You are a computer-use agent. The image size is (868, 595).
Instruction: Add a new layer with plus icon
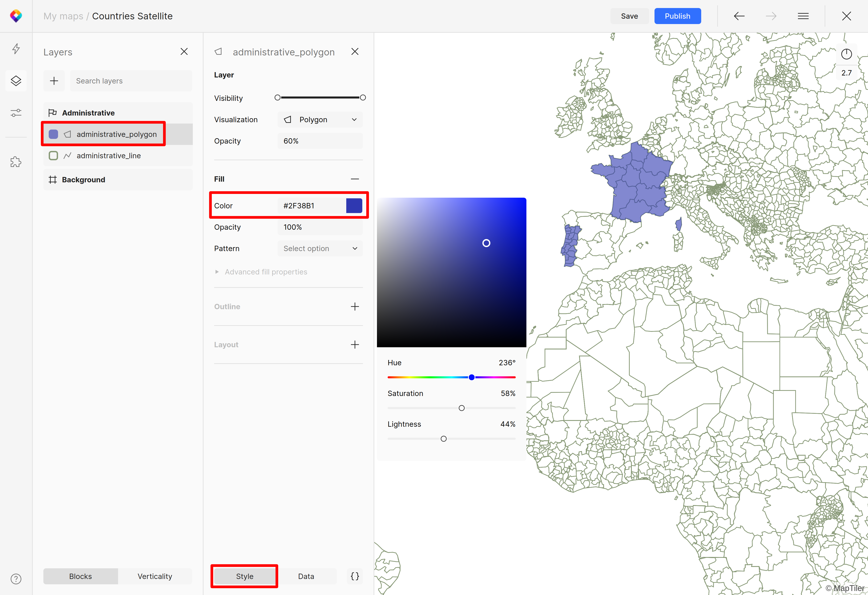pyautogui.click(x=54, y=81)
